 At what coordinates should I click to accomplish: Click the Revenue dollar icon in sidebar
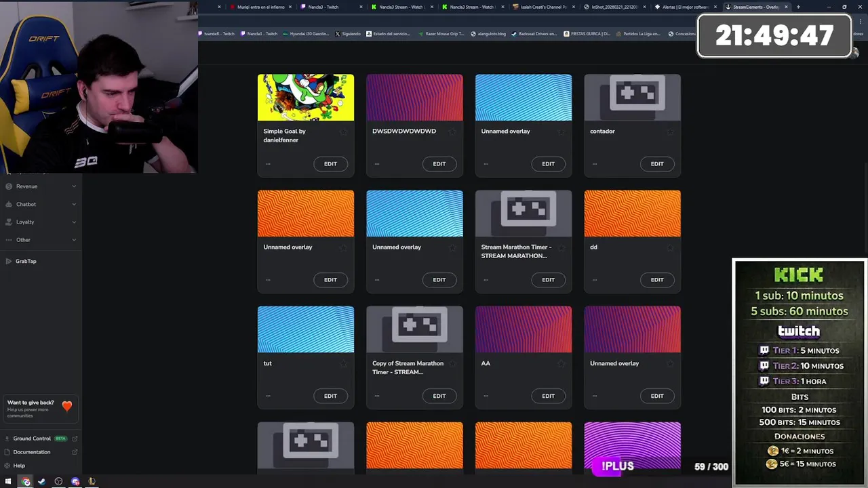[9, 186]
